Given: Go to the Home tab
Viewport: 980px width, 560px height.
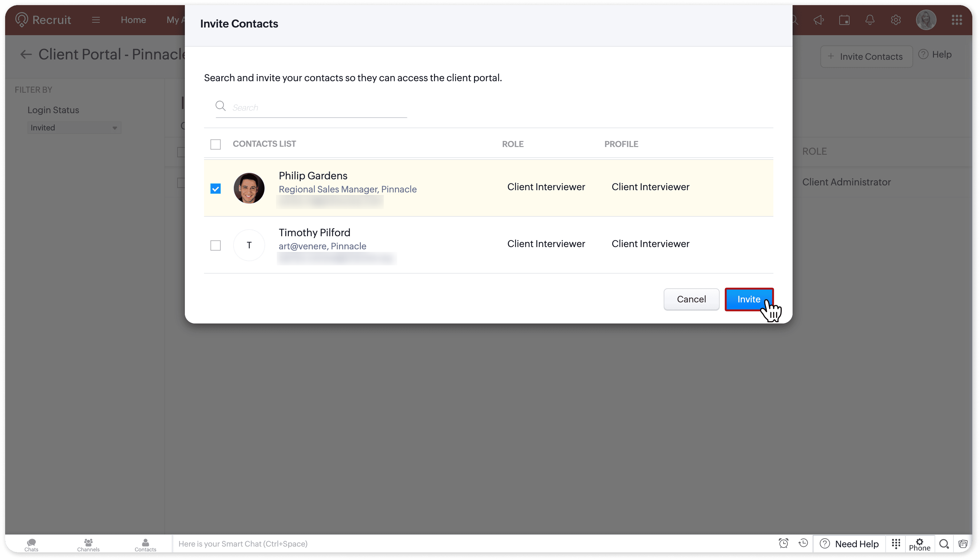Looking at the screenshot, I should click(x=133, y=20).
